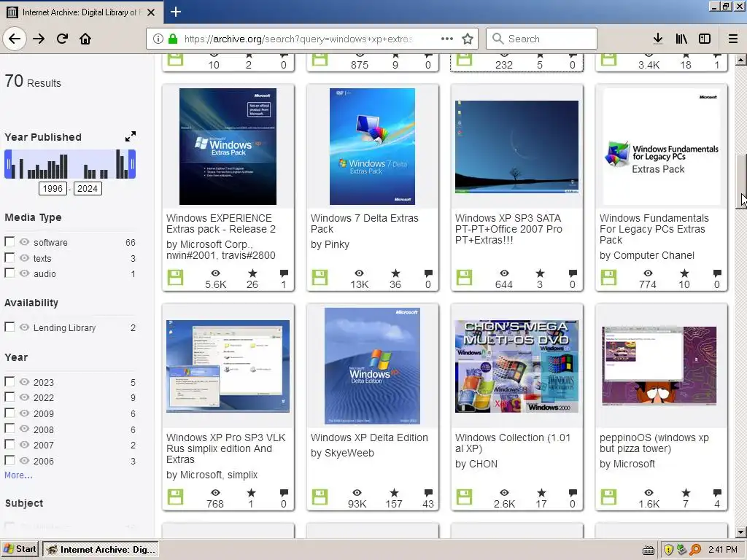Screen dimensions: 747x560
Task: Hide audio results with the eye icon
Action: pos(24,273)
